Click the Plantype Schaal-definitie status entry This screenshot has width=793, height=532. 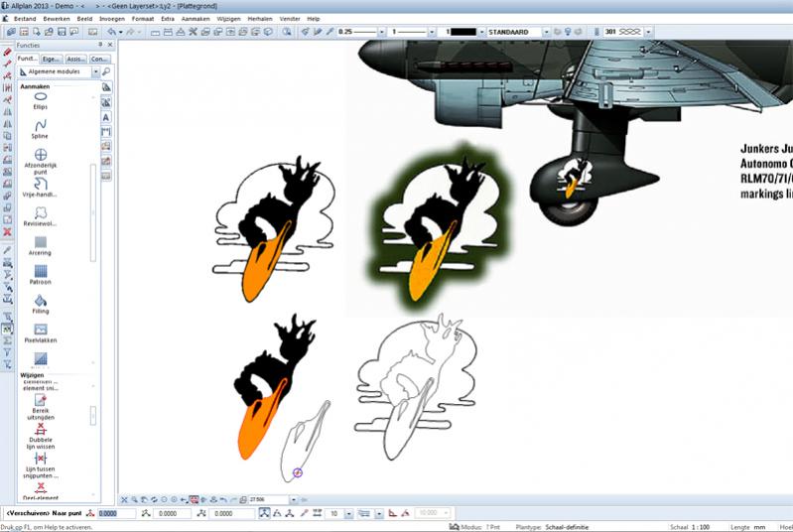tap(552, 527)
